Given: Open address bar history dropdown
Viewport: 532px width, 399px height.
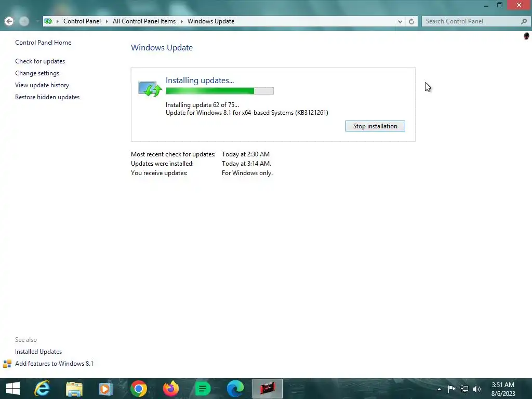Looking at the screenshot, I should point(400,21).
